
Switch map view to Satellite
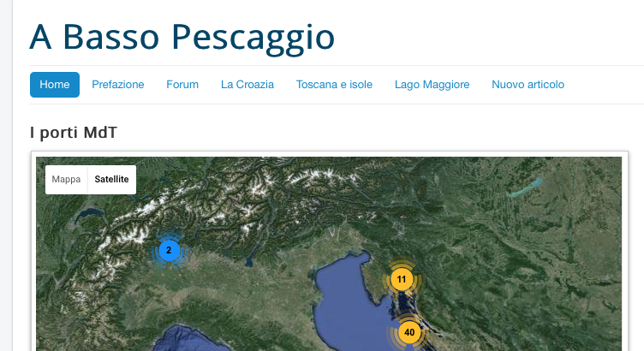click(x=111, y=180)
